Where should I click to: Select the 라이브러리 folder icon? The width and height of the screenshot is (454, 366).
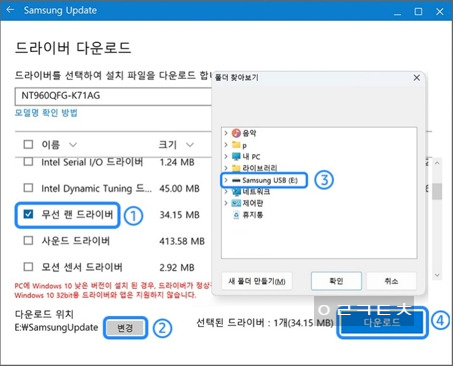point(236,168)
